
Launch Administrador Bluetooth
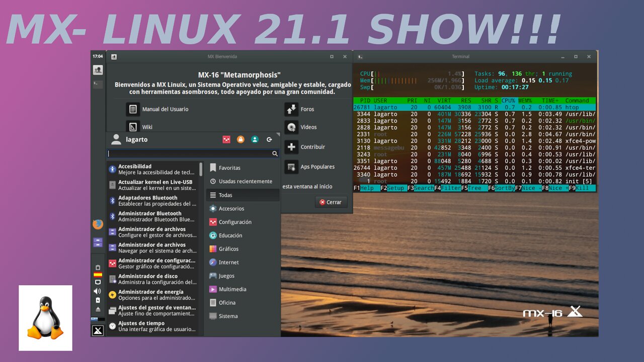pos(153,216)
